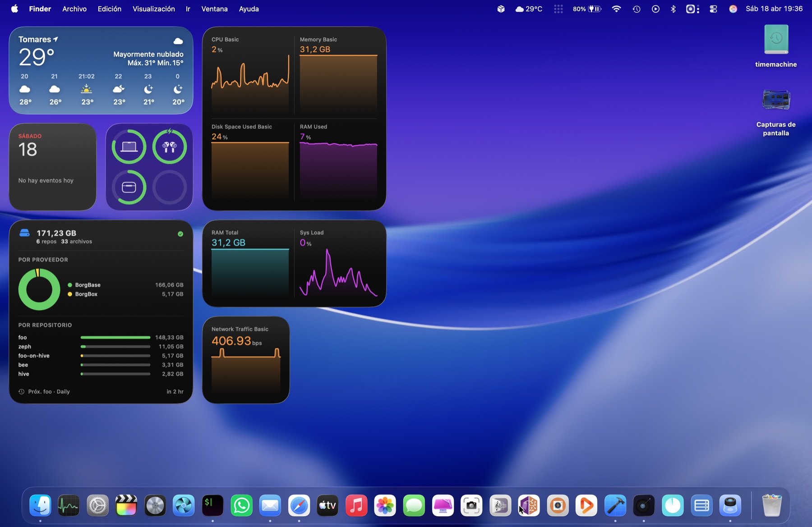Open the Archivo menu
This screenshot has width=812, height=527.
(74, 9)
